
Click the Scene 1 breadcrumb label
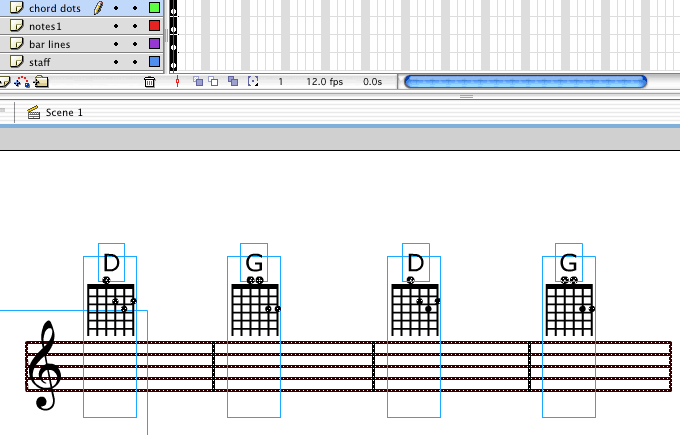click(x=64, y=113)
